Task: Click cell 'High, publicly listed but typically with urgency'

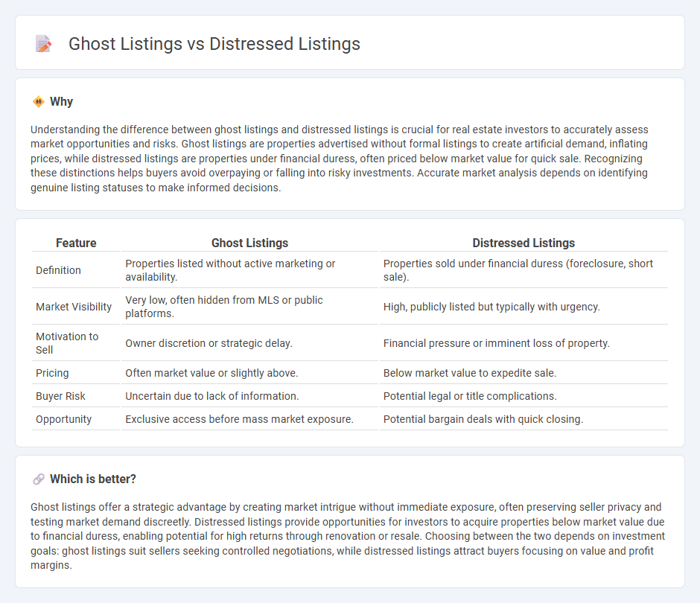Action: coord(524,307)
